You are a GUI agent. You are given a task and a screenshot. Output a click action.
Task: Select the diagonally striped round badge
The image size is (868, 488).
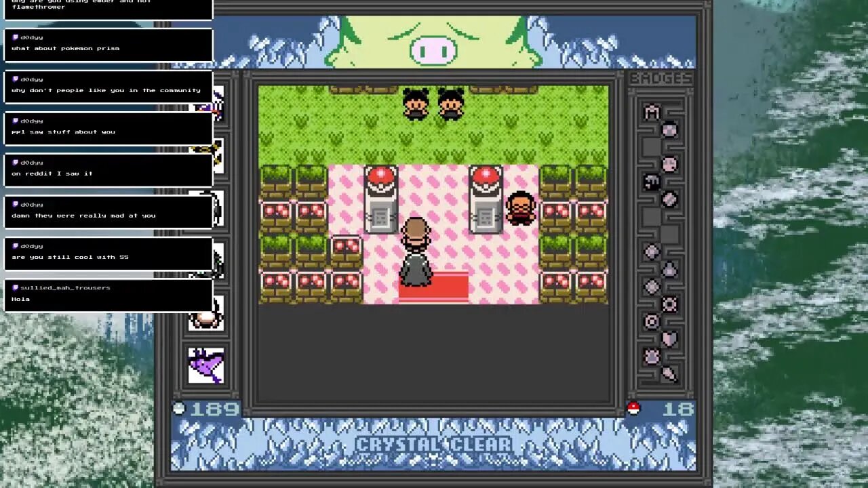coord(669,199)
